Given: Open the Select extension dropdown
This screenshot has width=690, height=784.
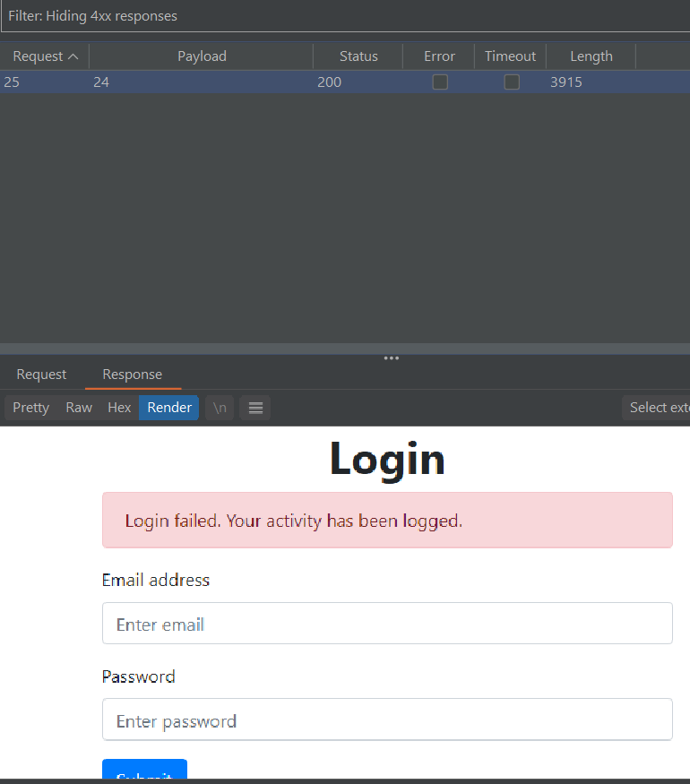Looking at the screenshot, I should coord(656,408).
